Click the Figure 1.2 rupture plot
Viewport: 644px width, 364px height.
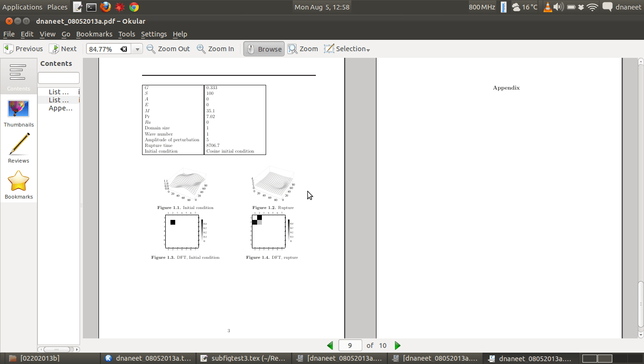point(273,184)
